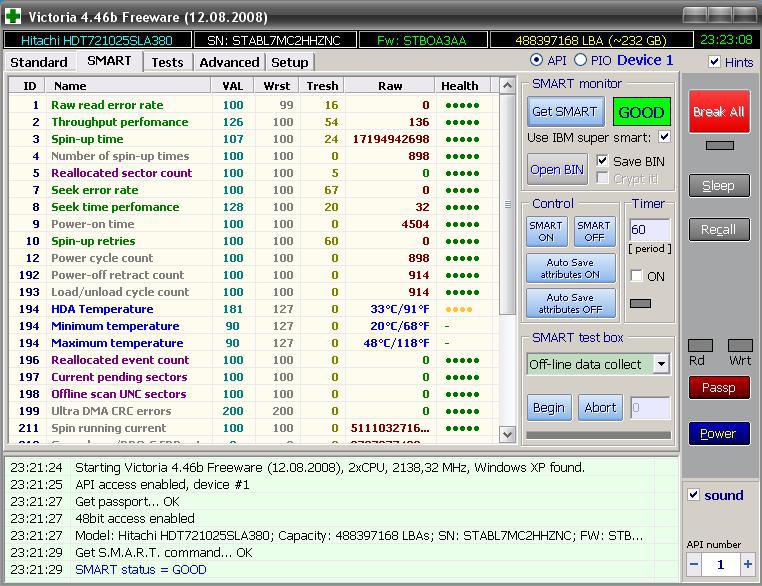762x586 pixels.
Task: Click the Timer period input field
Action: (x=649, y=230)
